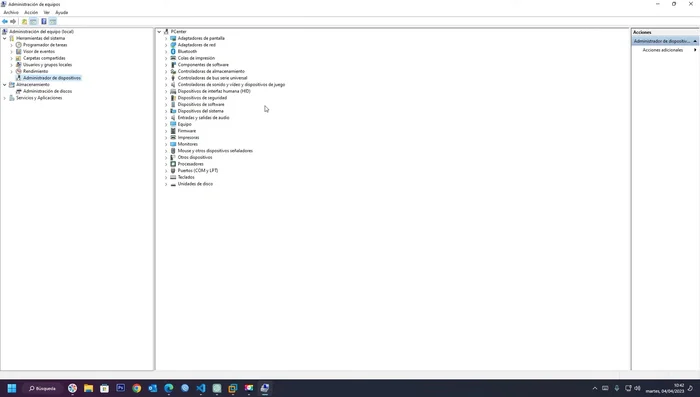Select Rendimiento icon in left tree
Image resolution: width=700 pixels, height=397 pixels.
pyautogui.click(x=18, y=71)
